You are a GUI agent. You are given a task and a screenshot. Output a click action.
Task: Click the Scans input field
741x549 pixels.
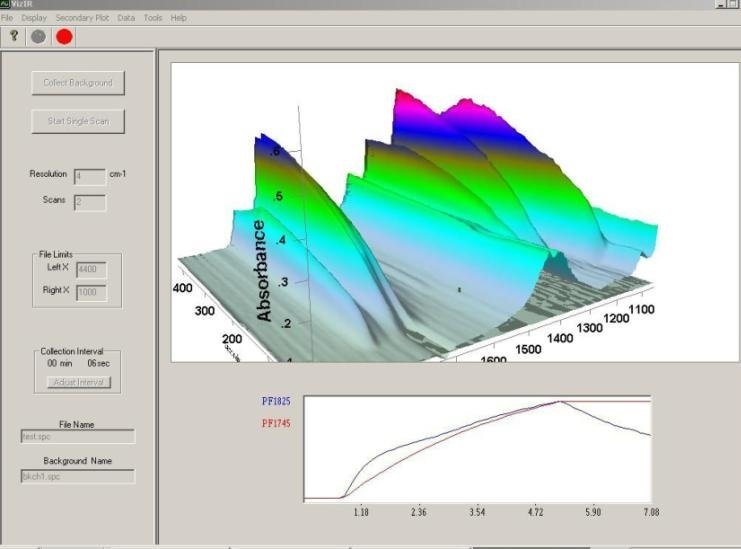89,202
